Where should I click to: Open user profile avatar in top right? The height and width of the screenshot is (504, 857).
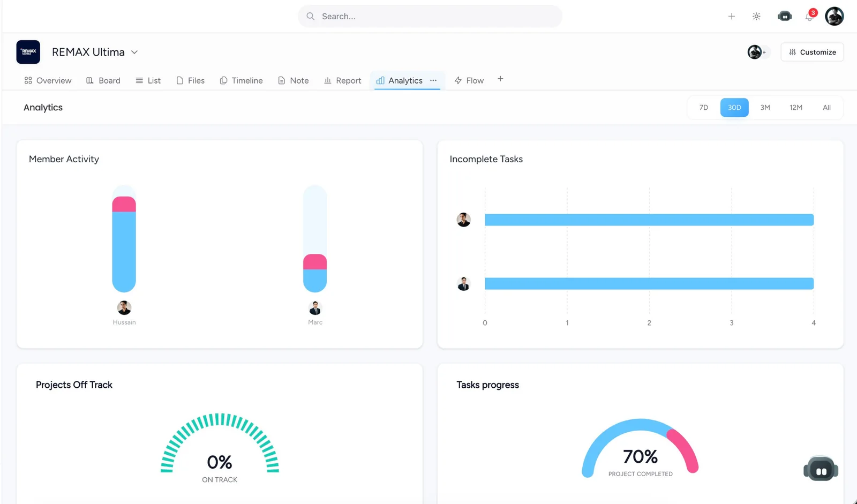[835, 17]
